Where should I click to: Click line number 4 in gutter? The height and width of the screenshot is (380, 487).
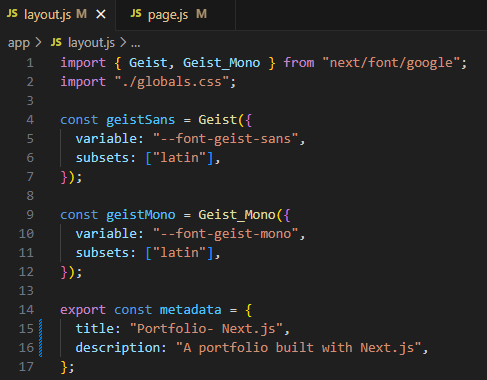click(30, 120)
